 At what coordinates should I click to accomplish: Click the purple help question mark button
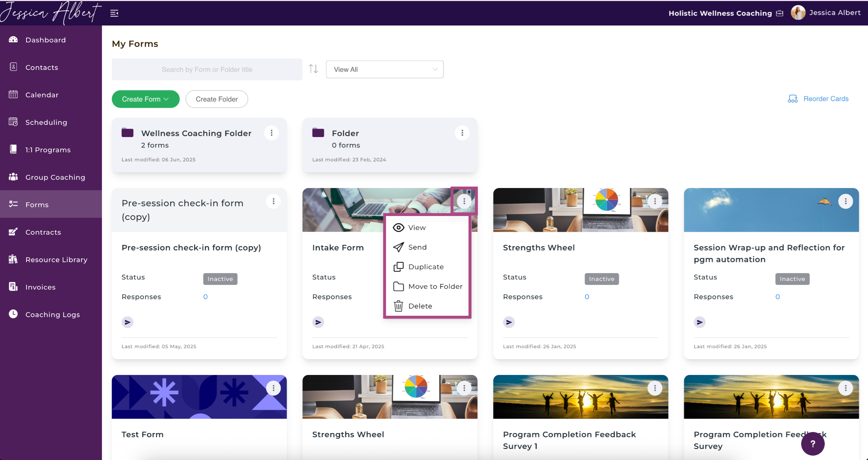[x=813, y=444]
